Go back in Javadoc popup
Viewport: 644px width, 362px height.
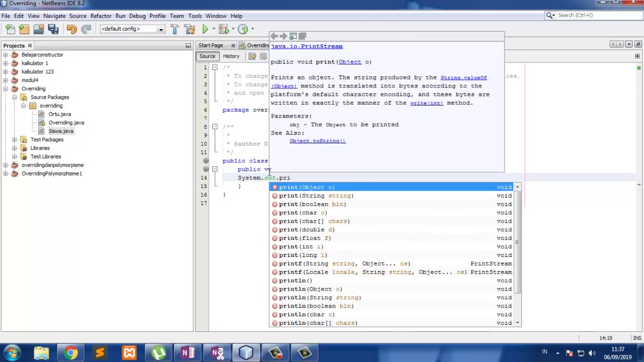pos(274,36)
